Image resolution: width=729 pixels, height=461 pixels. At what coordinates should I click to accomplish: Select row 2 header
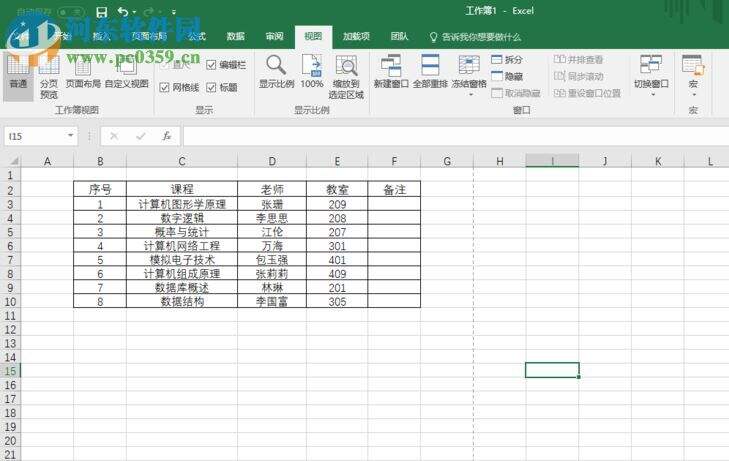click(10, 190)
